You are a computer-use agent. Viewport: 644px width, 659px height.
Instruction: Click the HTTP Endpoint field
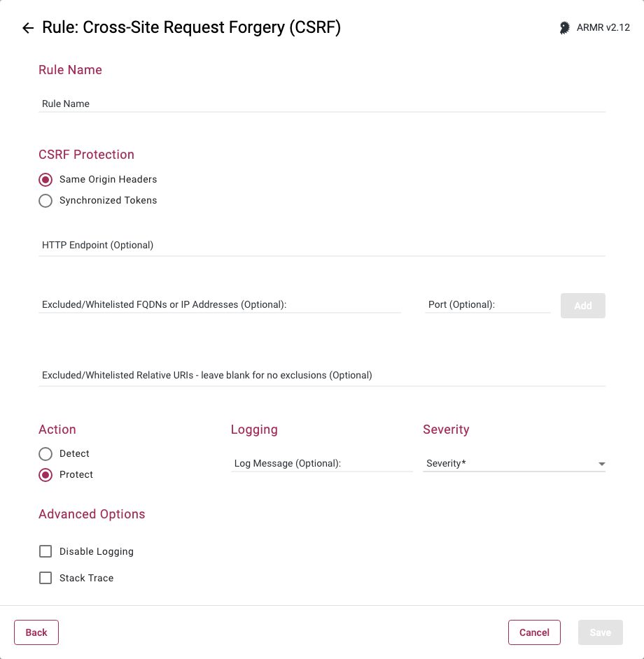[322, 246]
